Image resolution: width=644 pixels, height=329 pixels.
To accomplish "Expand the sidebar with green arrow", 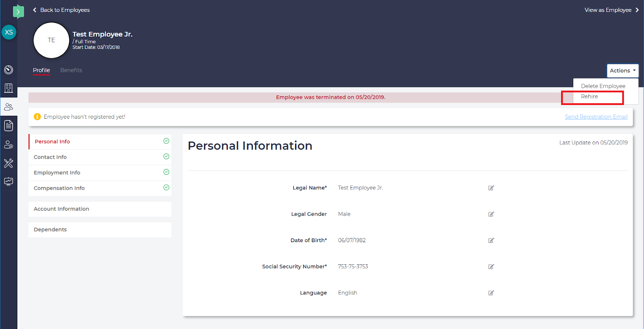I will tap(18, 12).
